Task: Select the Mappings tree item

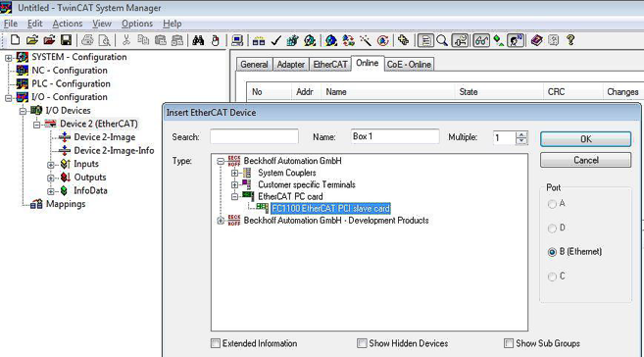Action: click(66, 204)
